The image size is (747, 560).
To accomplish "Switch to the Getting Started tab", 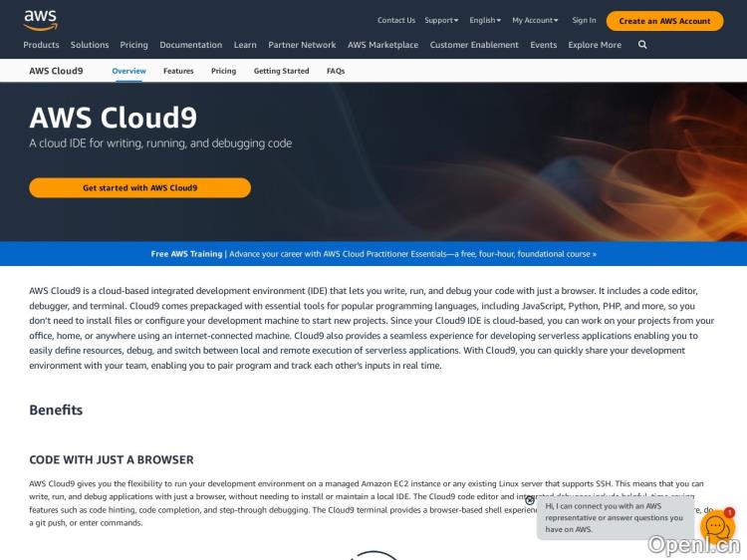I will 281,71.
